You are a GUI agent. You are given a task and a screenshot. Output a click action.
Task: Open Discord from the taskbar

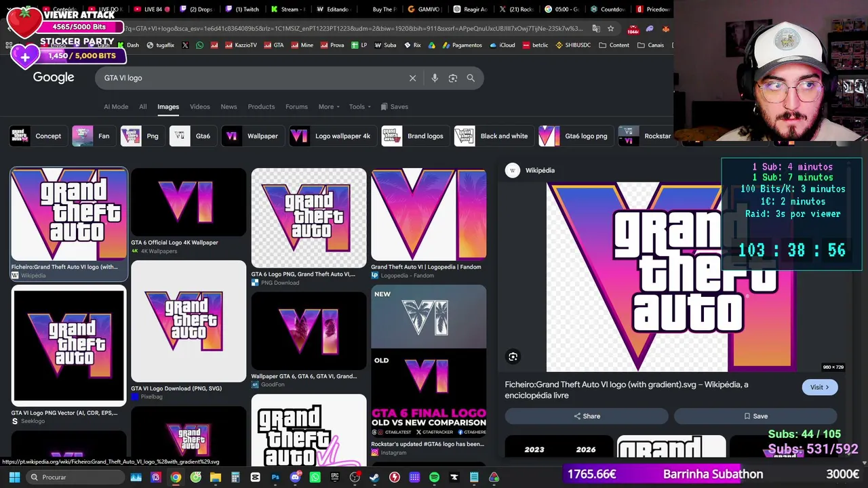coord(295,477)
